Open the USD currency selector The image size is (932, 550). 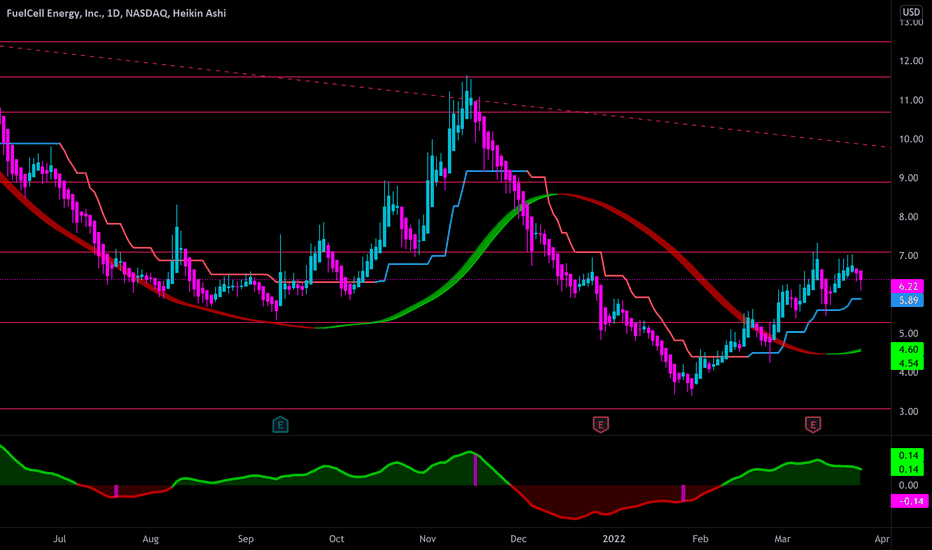coord(911,12)
